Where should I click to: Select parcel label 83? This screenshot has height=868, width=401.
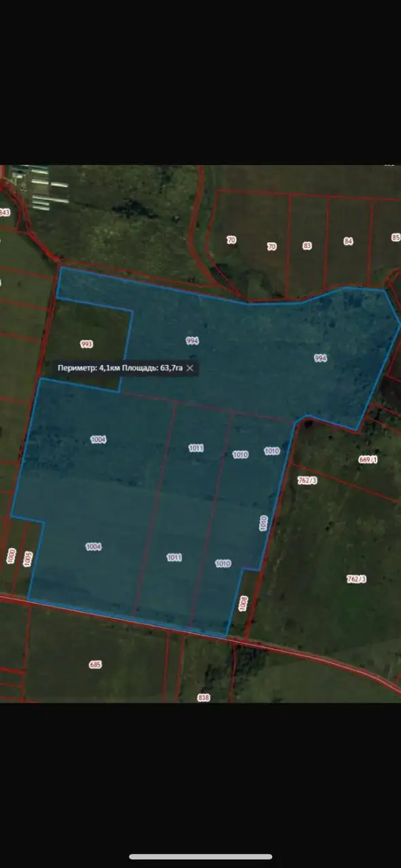(307, 245)
